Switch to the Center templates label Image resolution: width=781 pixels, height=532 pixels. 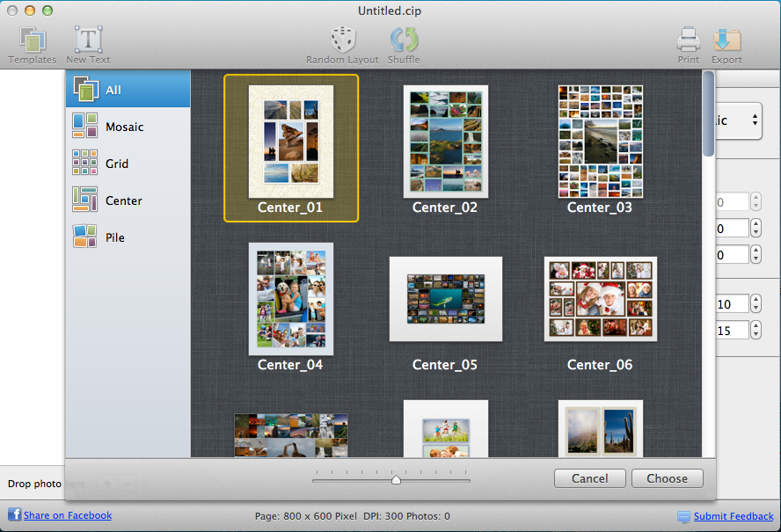click(x=123, y=200)
